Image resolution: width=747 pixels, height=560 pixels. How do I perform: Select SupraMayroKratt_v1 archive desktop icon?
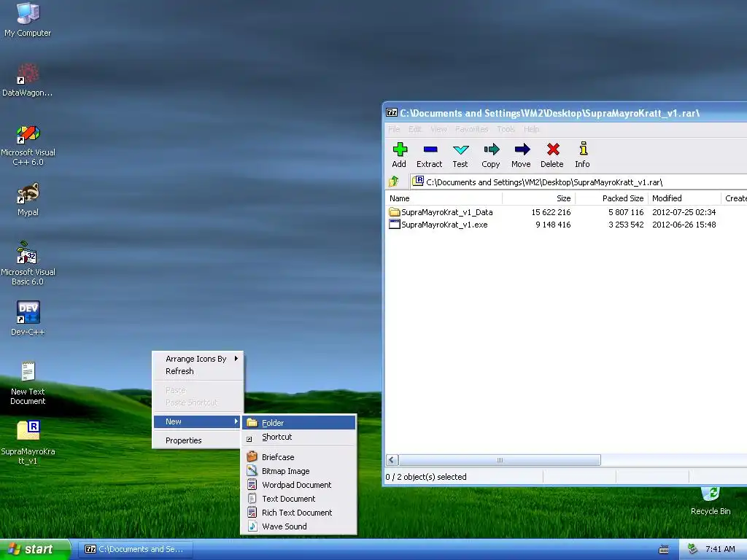pos(28,442)
